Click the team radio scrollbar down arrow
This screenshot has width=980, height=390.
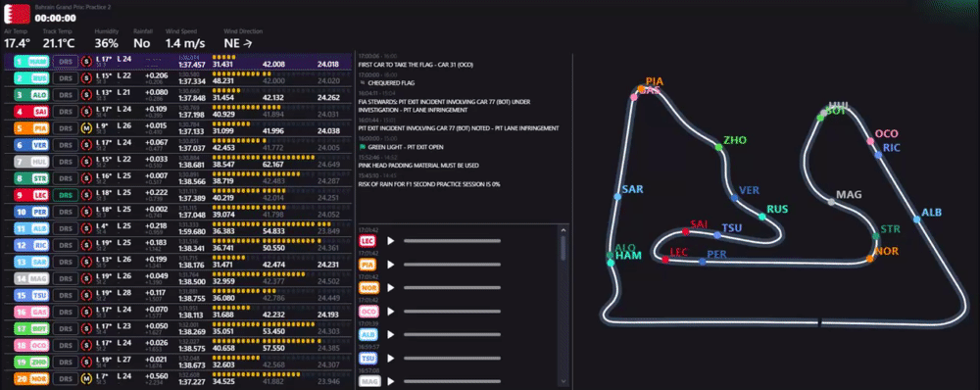click(563, 380)
